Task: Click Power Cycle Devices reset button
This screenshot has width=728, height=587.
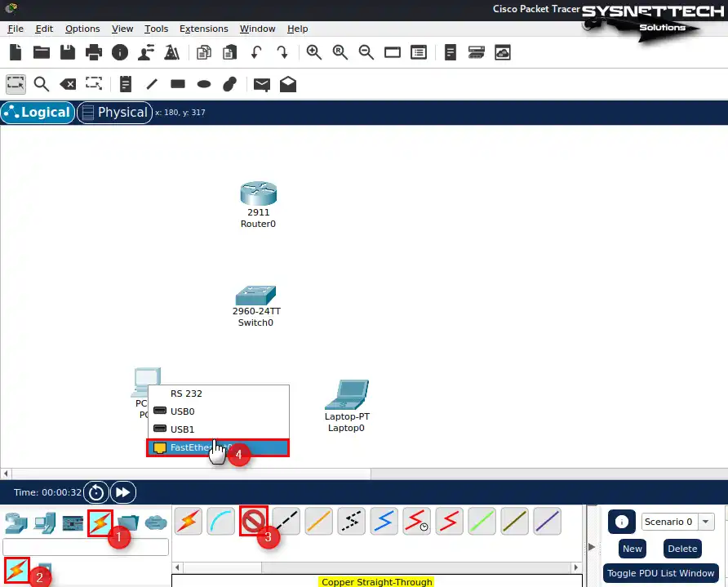Action: [96, 492]
